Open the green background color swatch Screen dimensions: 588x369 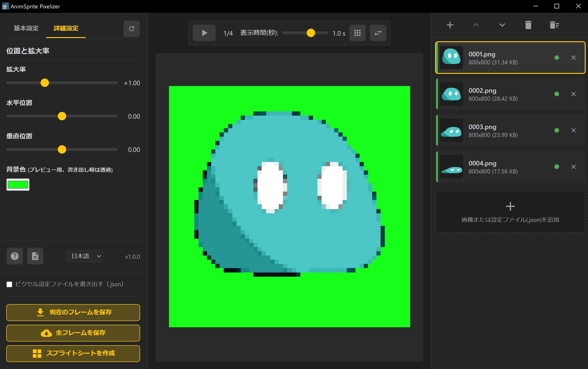[18, 185]
